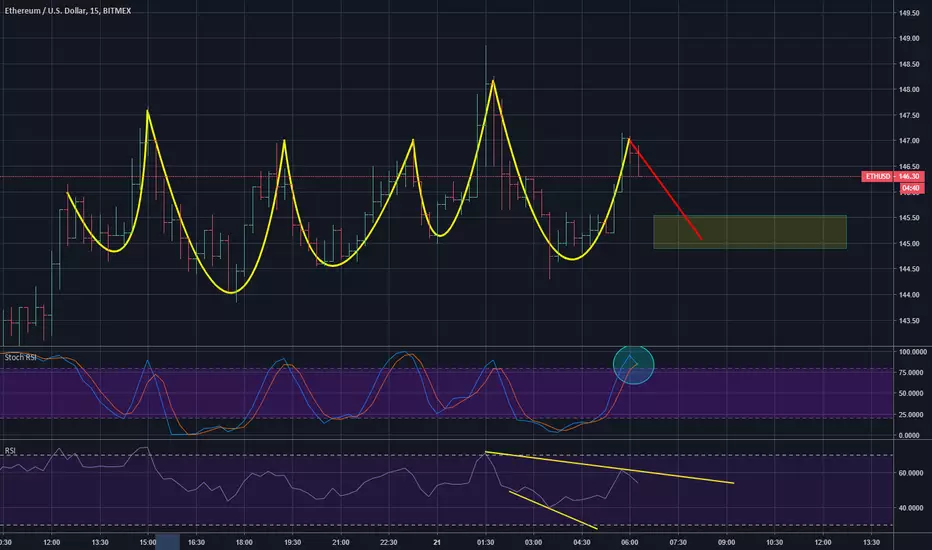Image resolution: width=932 pixels, height=550 pixels.
Task: Click the 145.50 price axis label
Action: (x=909, y=218)
